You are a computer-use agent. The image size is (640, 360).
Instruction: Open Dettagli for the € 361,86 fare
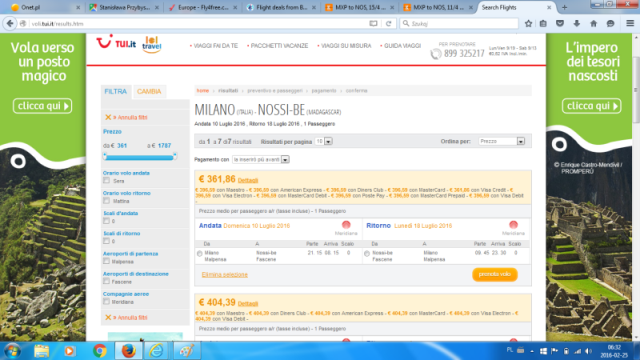point(248,180)
